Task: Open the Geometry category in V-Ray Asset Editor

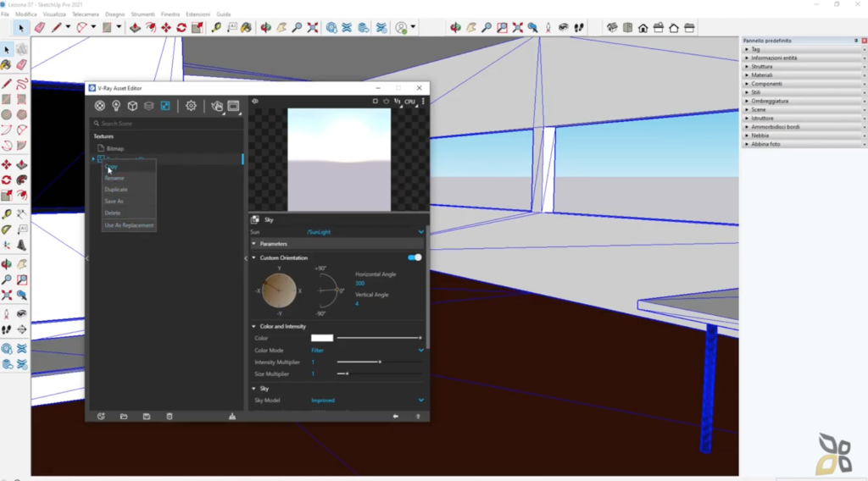Action: tap(132, 106)
